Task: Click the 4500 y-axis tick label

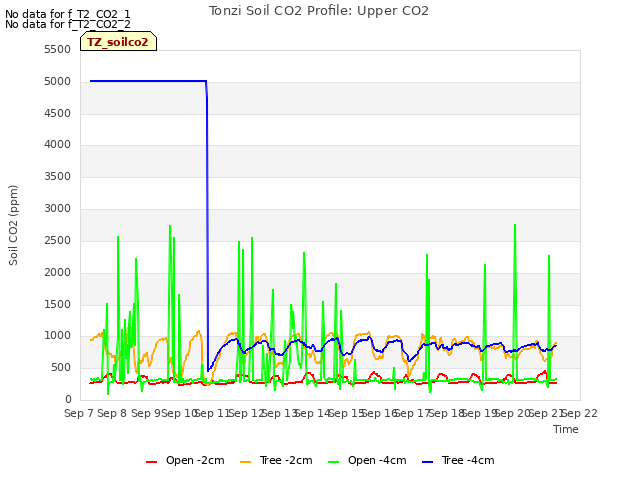Action: click(x=58, y=113)
